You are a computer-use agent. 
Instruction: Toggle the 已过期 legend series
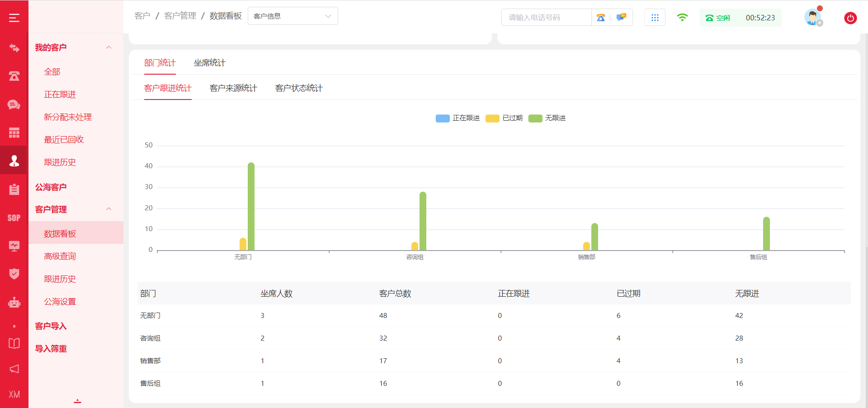tap(504, 118)
